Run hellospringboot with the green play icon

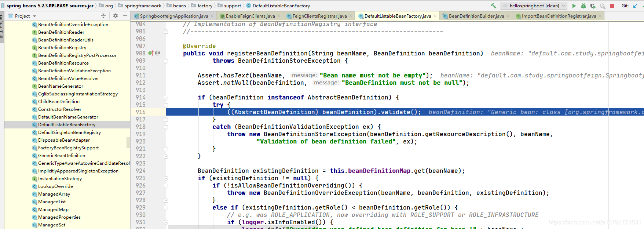click(x=574, y=6)
